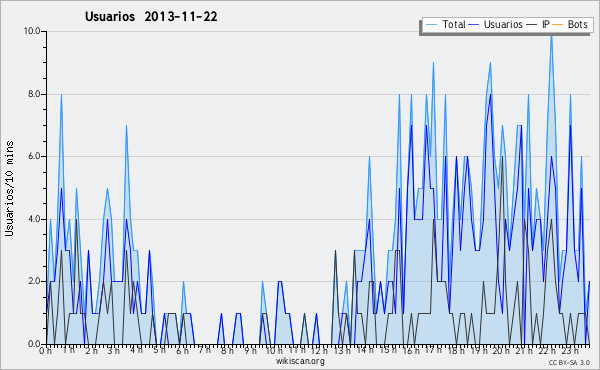Click the x-axis label '21 h'
This screenshot has height=370, width=600.
[x=524, y=350]
